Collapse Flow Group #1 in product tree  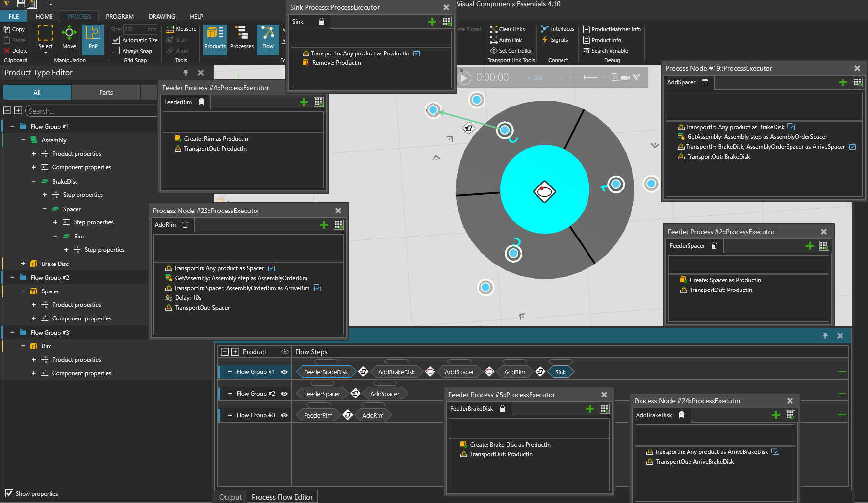tap(12, 127)
